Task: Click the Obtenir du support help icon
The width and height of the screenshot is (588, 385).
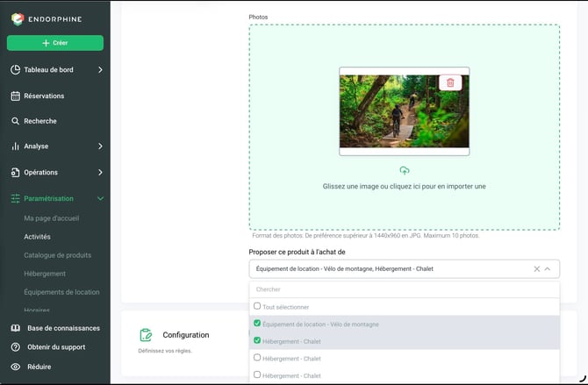Action: coord(16,347)
